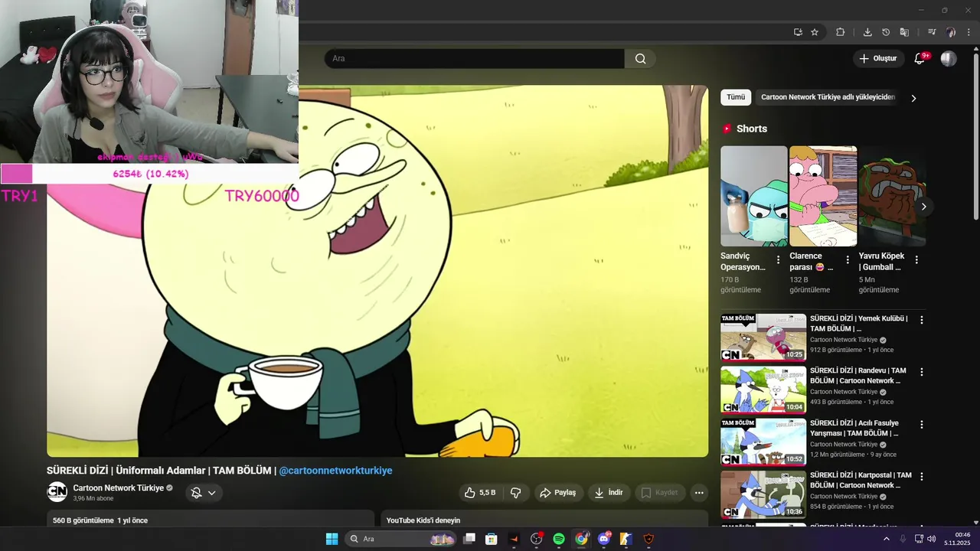Open Cartoon Network Türkiye channel name
The image size is (980, 551).
click(x=119, y=487)
